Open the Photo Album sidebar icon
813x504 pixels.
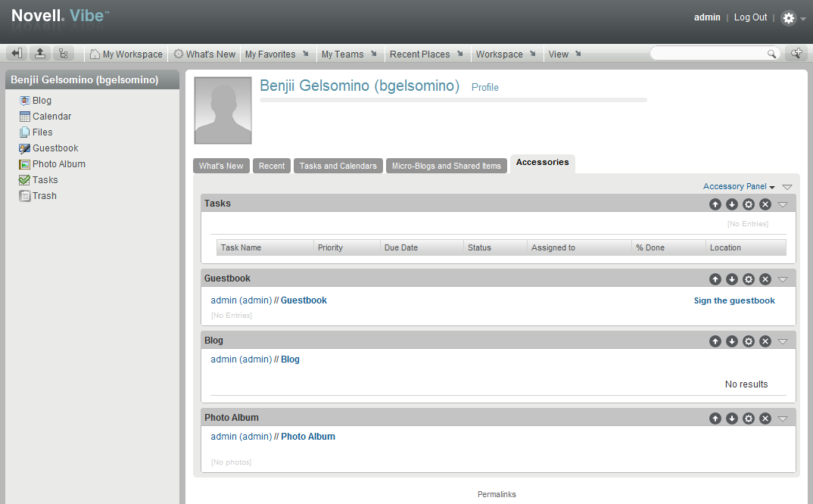coord(26,163)
